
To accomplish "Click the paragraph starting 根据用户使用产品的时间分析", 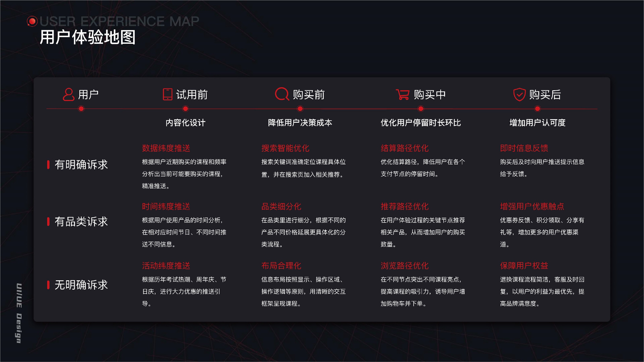I will click(x=184, y=232).
